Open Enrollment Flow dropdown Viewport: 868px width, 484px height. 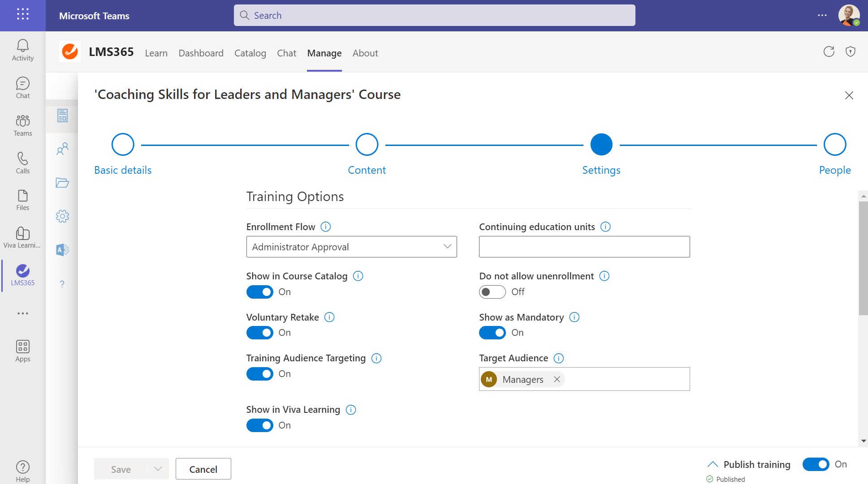pos(351,247)
